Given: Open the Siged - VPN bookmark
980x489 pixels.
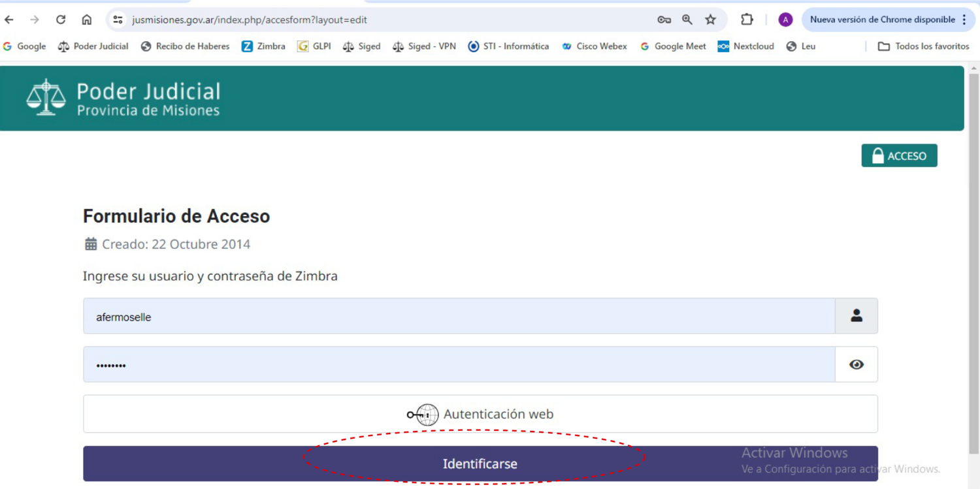Looking at the screenshot, I should click(x=424, y=46).
